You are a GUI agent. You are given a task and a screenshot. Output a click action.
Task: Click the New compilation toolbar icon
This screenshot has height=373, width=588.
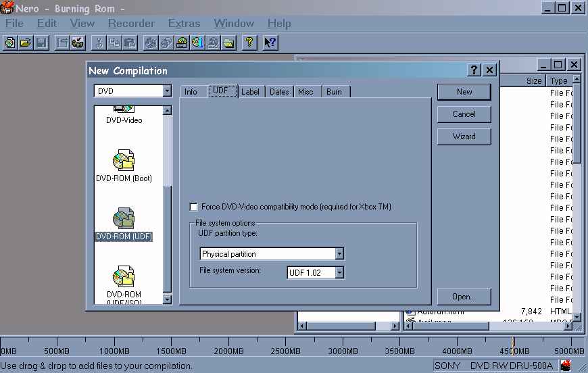coord(10,43)
